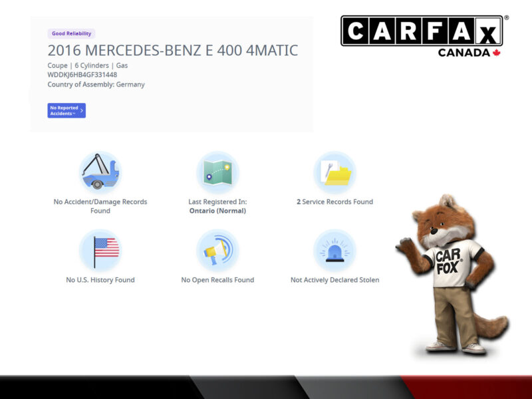Click the map registration location icon
This screenshot has width=532, height=399.
218,172
